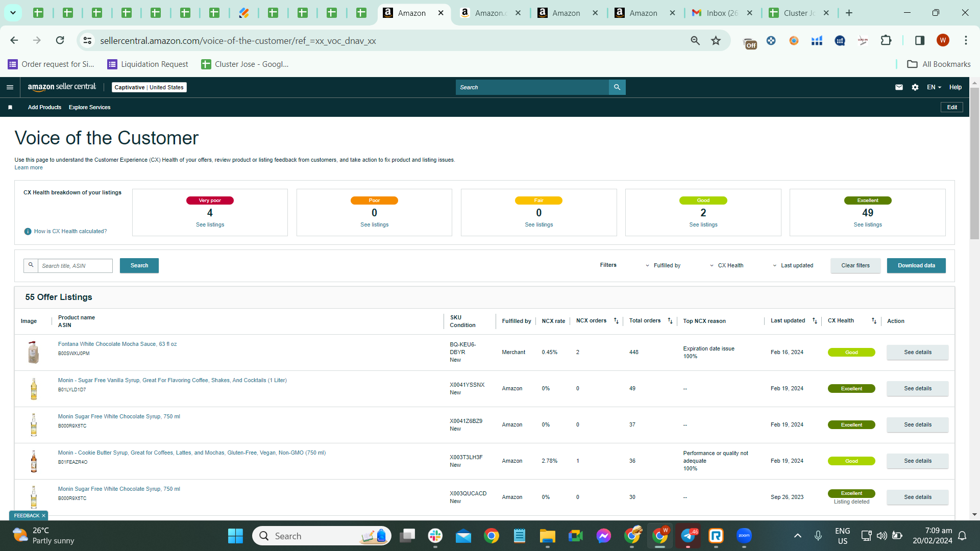Expand the Last updated filter dropdown
The image size is (980, 551).
click(793, 265)
